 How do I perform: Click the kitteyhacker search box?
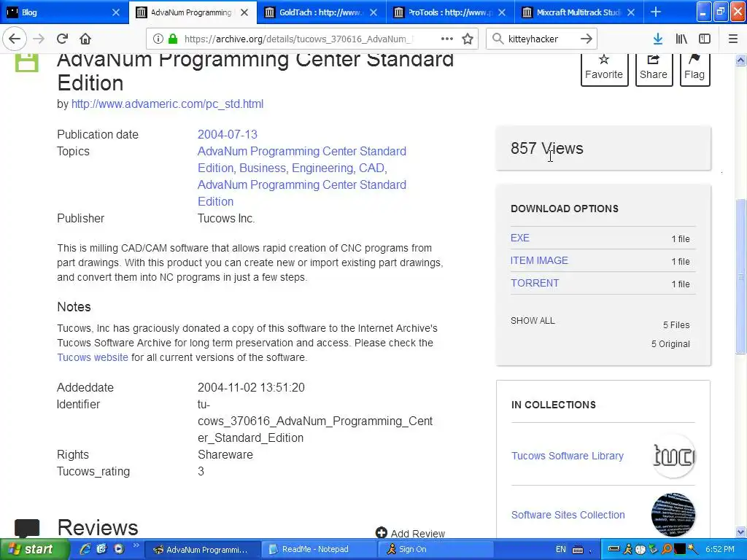pos(541,39)
